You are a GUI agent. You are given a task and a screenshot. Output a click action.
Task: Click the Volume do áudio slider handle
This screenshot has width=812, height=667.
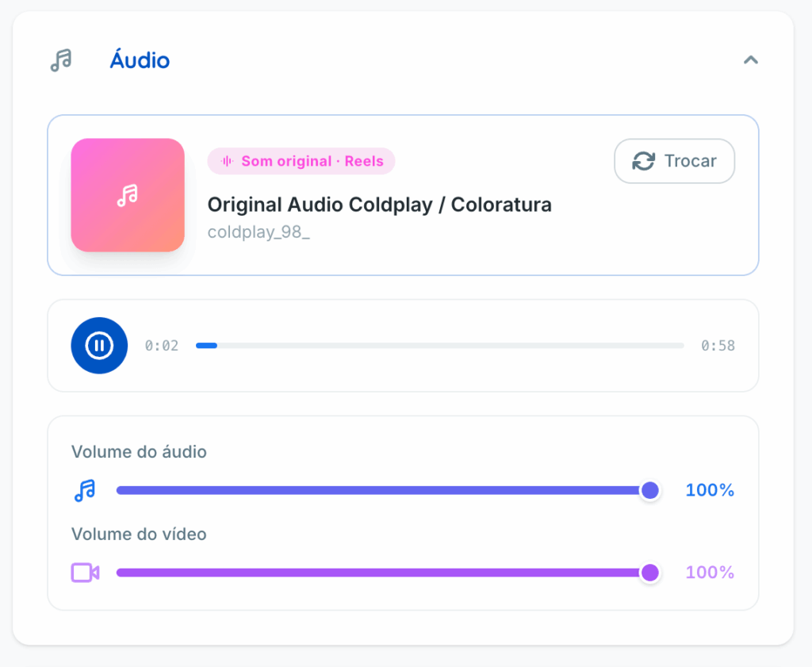pyautogui.click(x=650, y=490)
